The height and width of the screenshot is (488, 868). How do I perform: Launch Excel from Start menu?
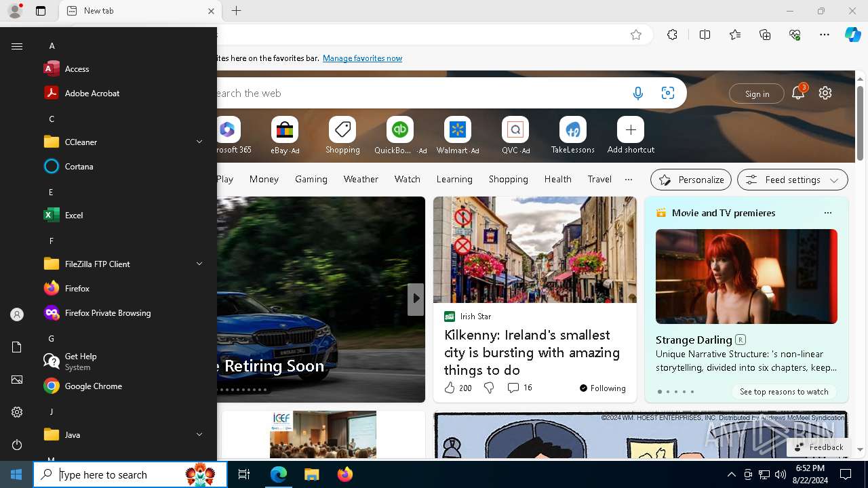point(122,215)
